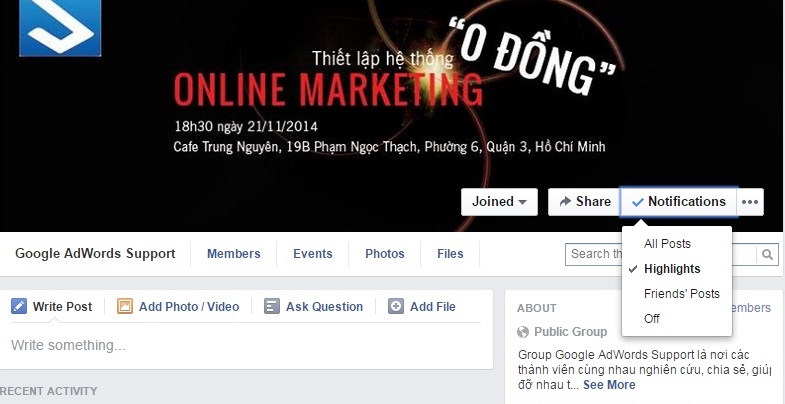
Task: Open the three-dots more options button
Action: (749, 202)
